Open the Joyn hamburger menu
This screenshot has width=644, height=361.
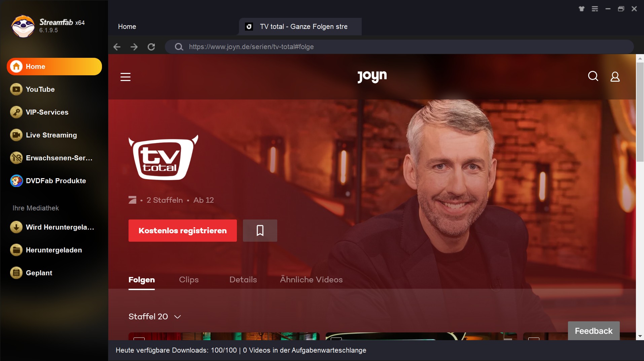pos(126,77)
